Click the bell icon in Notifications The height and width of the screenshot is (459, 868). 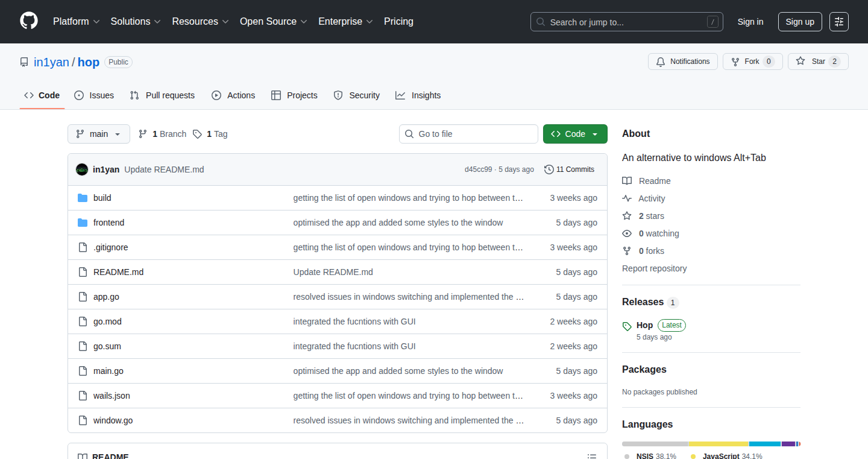(x=661, y=62)
